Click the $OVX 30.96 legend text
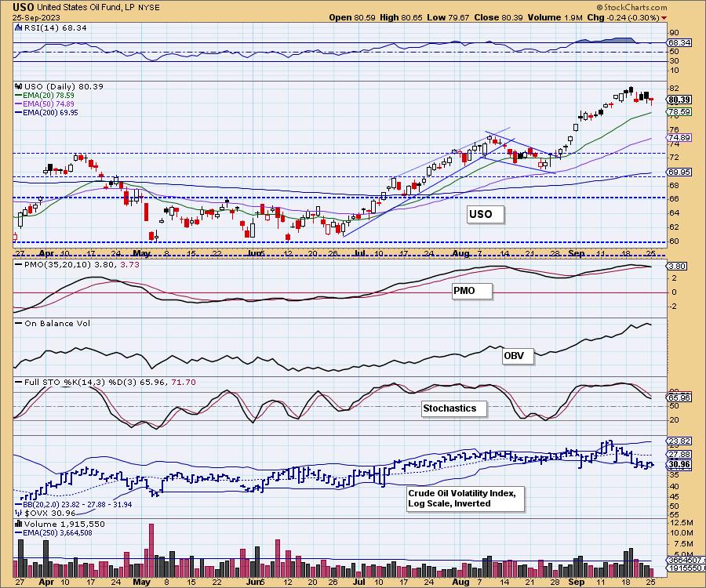Image resolution: width=706 pixels, height=588 pixels. 50,514
